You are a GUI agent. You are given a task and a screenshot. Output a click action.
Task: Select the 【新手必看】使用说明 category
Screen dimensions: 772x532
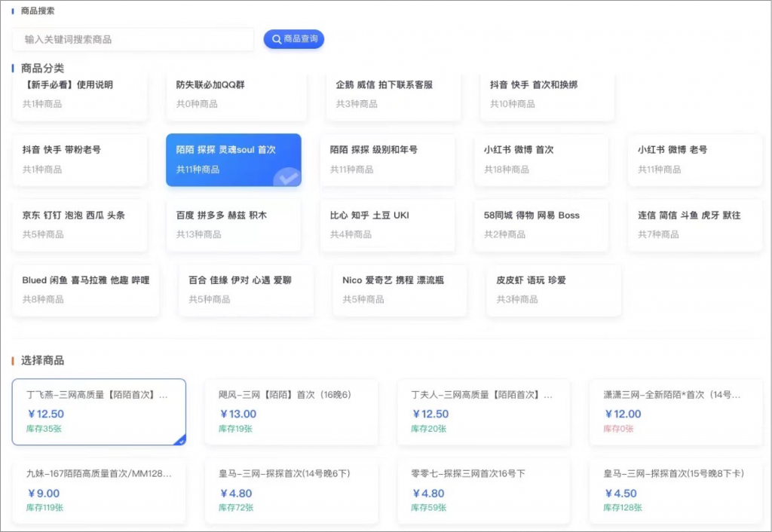80,94
